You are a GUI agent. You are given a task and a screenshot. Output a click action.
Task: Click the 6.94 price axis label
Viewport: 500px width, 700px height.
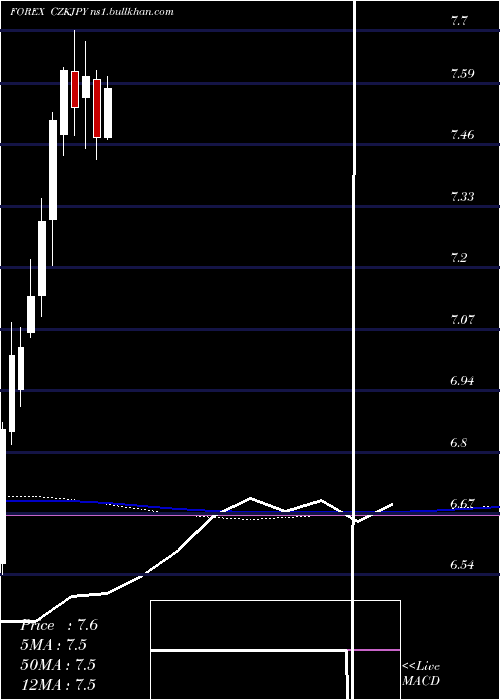[462, 381]
